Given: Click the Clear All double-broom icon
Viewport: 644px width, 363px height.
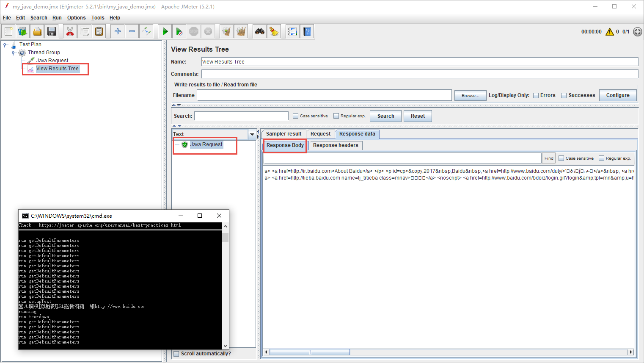Looking at the screenshot, I should click(x=241, y=31).
